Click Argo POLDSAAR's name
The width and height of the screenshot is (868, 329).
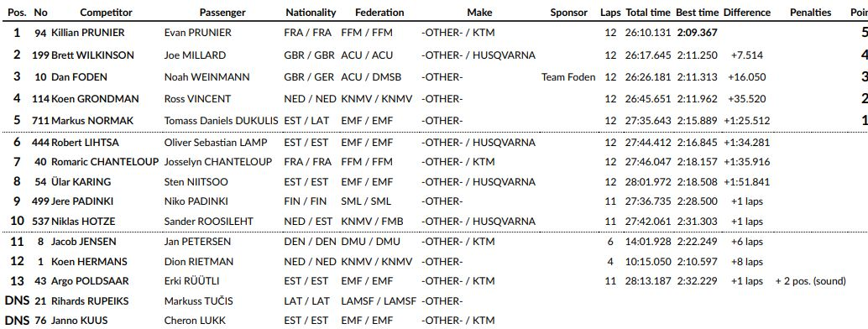point(90,281)
